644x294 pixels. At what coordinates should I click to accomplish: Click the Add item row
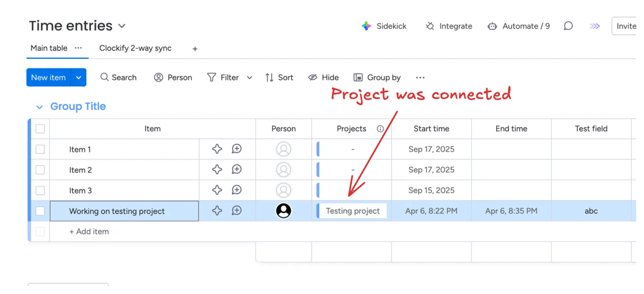[89, 231]
